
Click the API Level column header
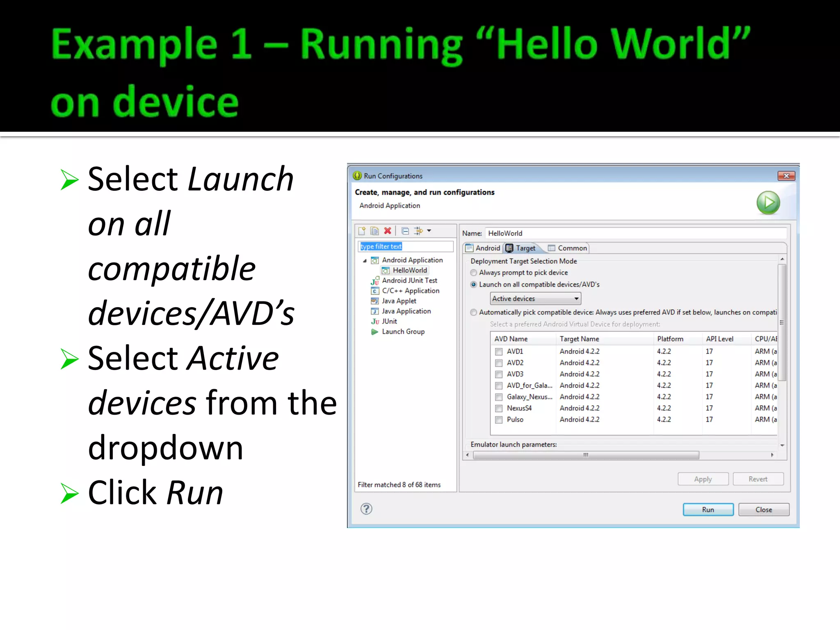point(726,339)
